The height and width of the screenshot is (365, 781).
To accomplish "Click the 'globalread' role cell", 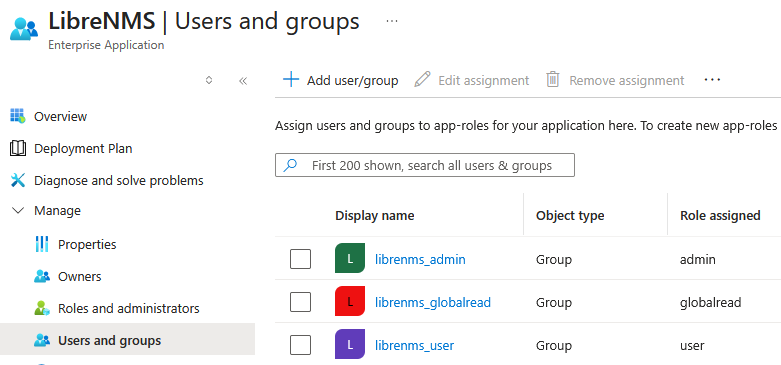I will 711,302.
